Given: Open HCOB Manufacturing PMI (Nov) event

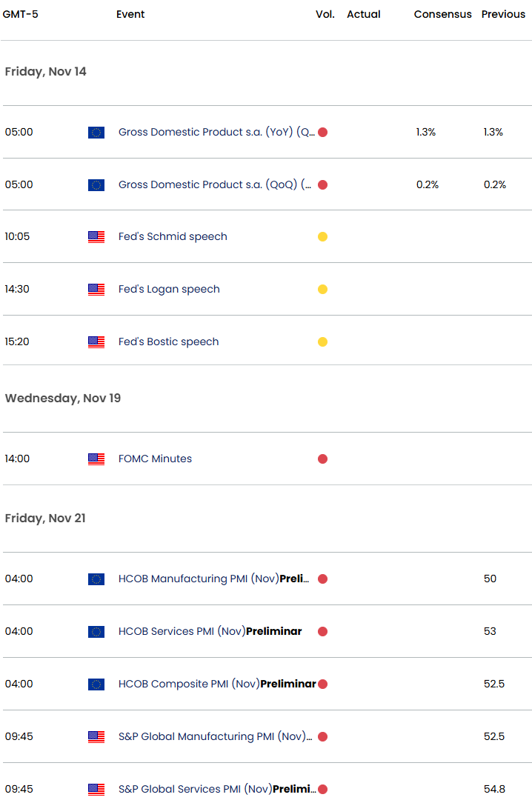Looking at the screenshot, I should click(x=213, y=579).
